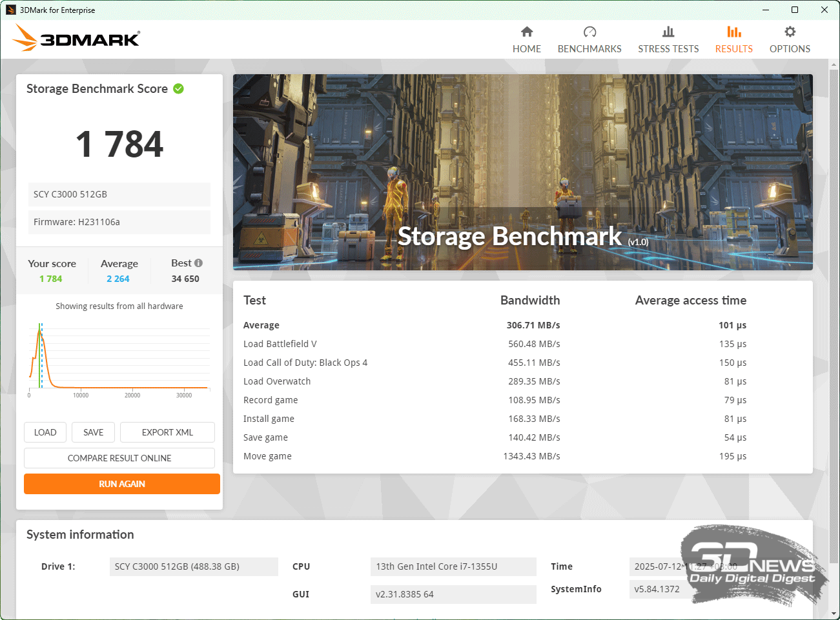Click the orange RUN AGAIN button
This screenshot has width=840, height=620.
[x=122, y=484]
